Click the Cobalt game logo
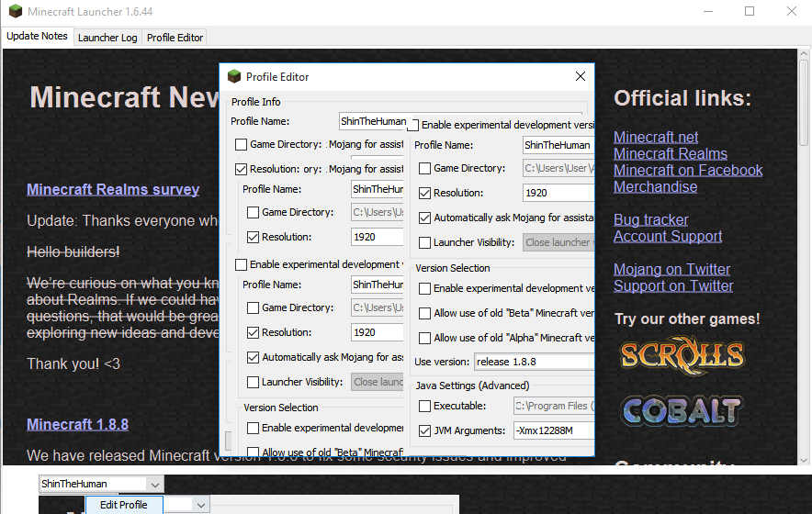The height and width of the screenshot is (514, 812). point(682,411)
